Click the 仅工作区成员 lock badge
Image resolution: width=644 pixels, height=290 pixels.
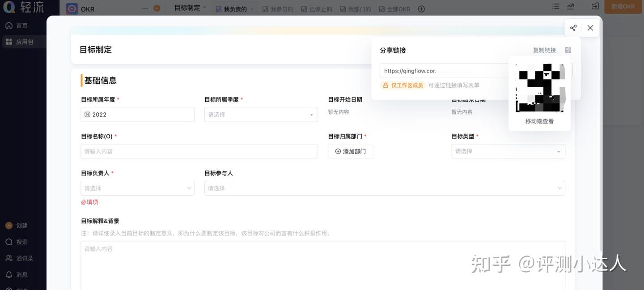[x=403, y=85]
